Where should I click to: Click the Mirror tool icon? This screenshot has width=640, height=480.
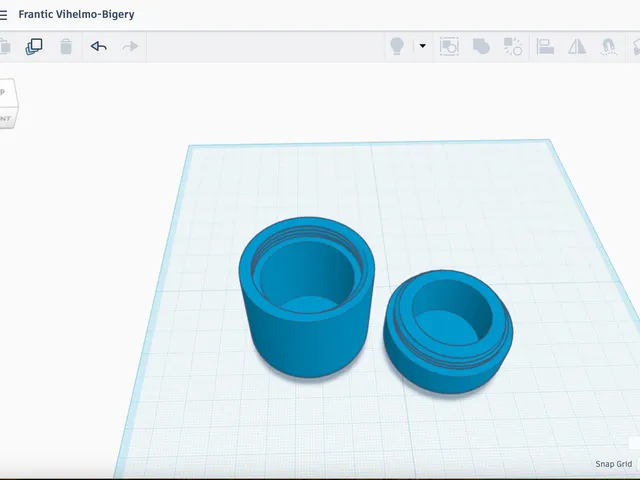577,46
